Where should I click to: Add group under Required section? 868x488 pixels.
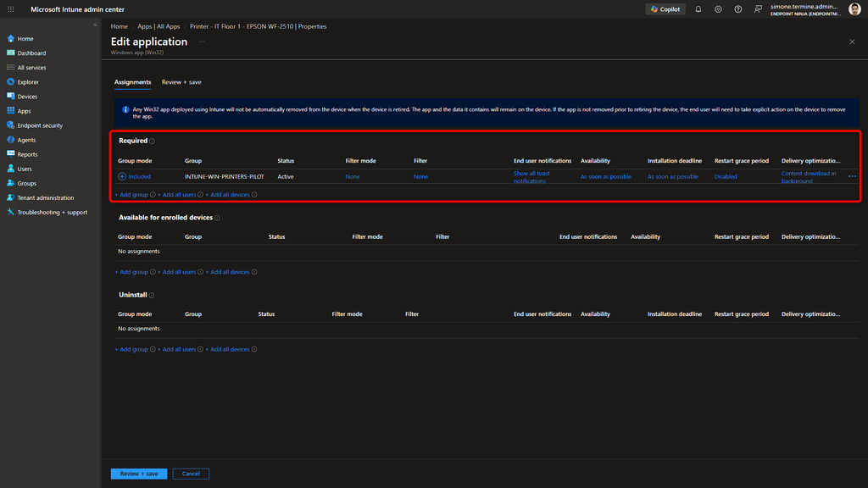point(131,195)
